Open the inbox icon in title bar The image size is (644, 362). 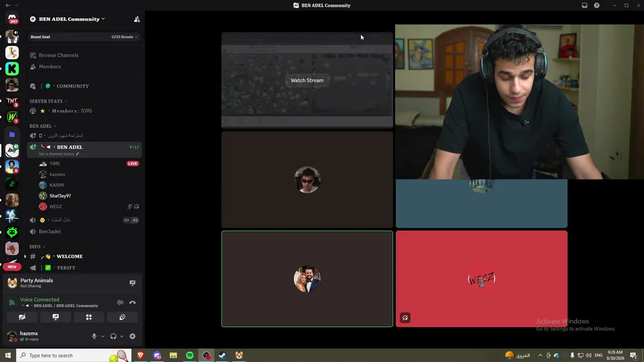click(x=585, y=6)
